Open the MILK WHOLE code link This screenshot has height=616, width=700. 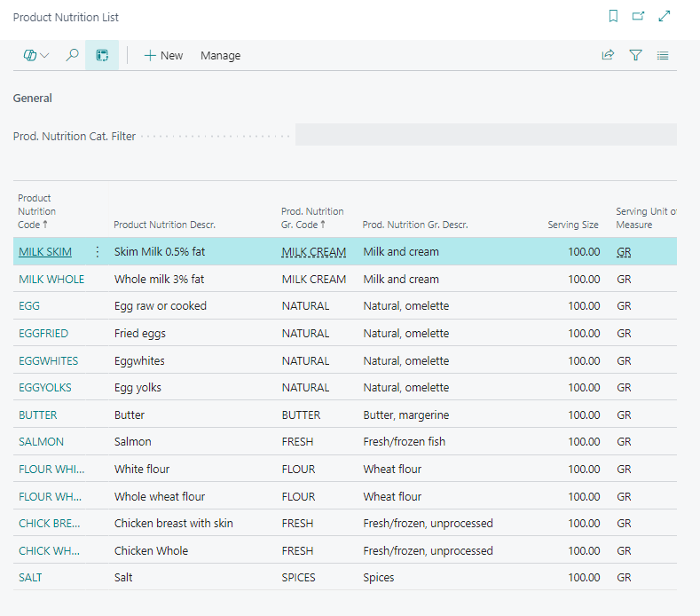tap(51, 279)
